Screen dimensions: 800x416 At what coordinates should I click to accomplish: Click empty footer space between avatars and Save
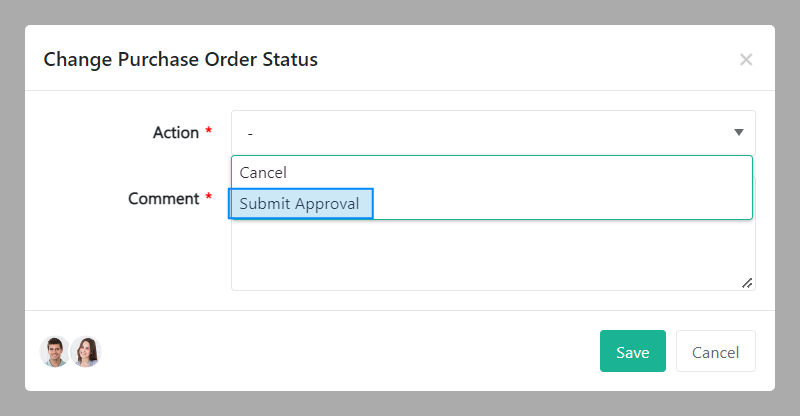click(x=350, y=352)
